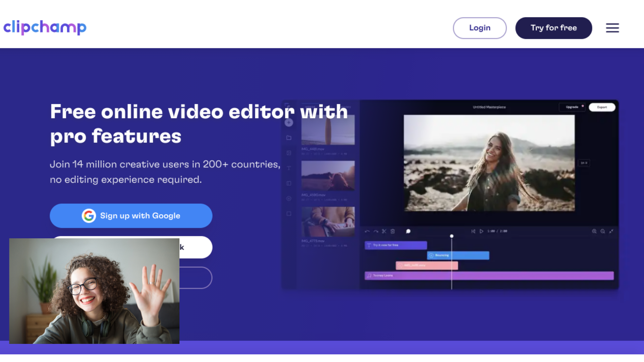Open the hamburger menu
This screenshot has height=362, width=644.
coord(612,28)
